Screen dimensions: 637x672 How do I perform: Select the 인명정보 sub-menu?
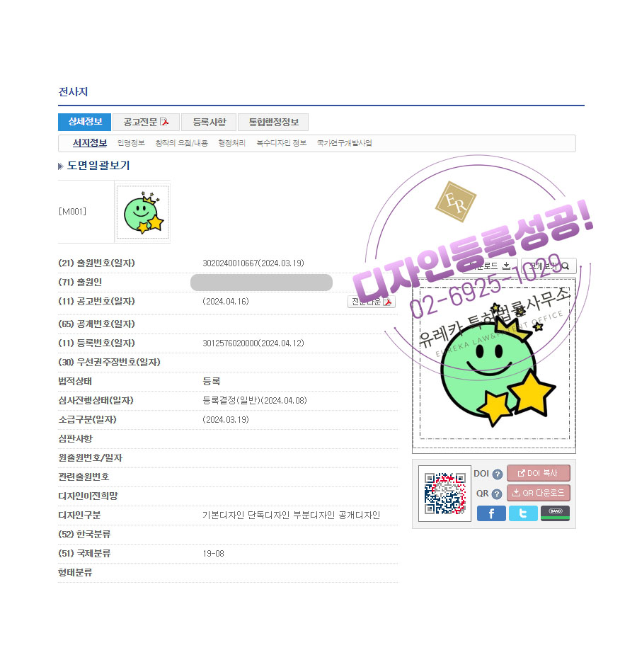(x=131, y=143)
